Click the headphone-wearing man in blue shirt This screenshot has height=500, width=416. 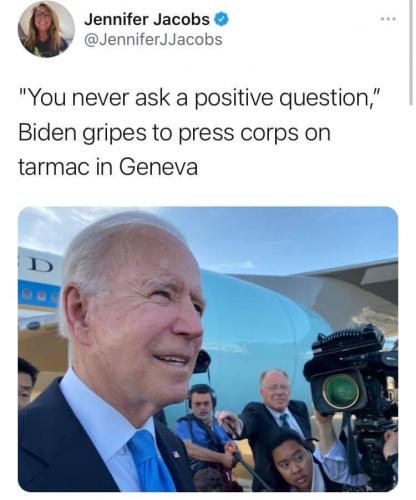click(x=203, y=427)
